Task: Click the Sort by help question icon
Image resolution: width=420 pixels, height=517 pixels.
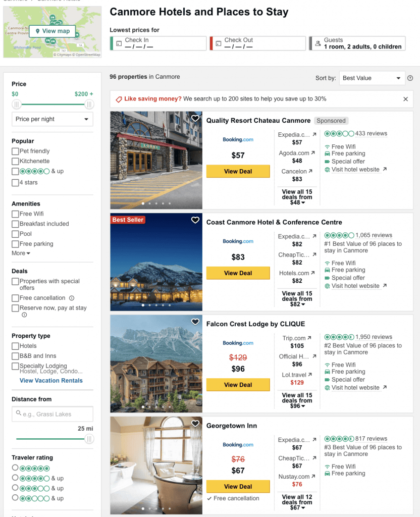Action: tap(410, 78)
